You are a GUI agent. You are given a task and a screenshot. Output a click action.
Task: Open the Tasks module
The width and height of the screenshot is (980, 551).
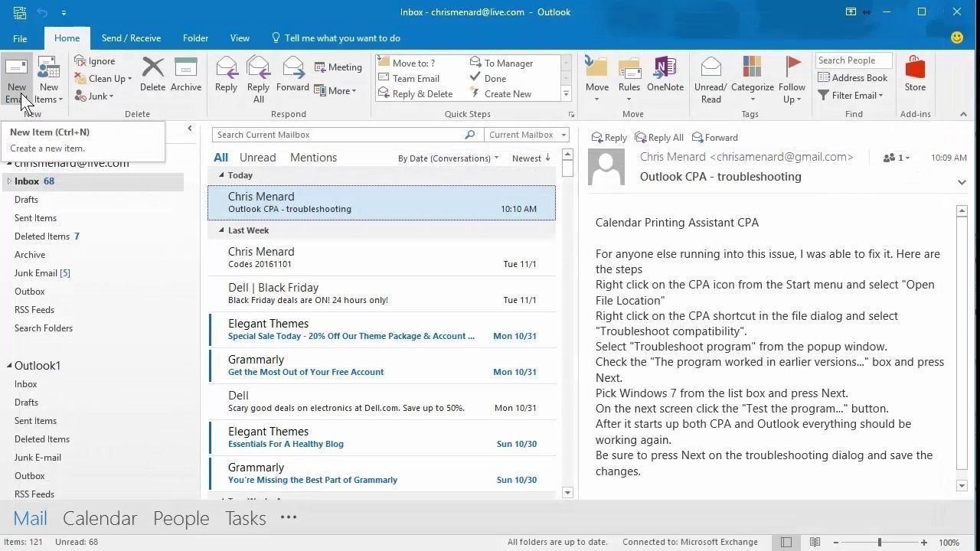(x=245, y=518)
